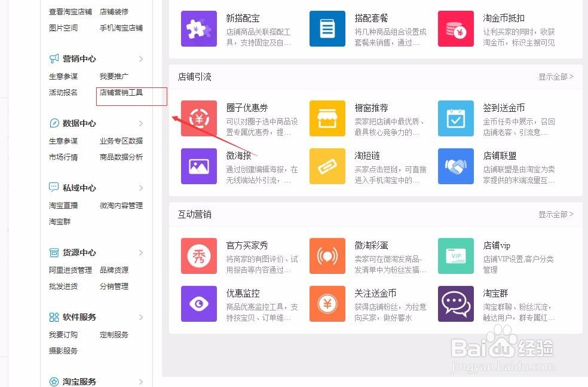Go to 图片空间 link
Viewport: 588px width, 387px height.
pos(63,28)
